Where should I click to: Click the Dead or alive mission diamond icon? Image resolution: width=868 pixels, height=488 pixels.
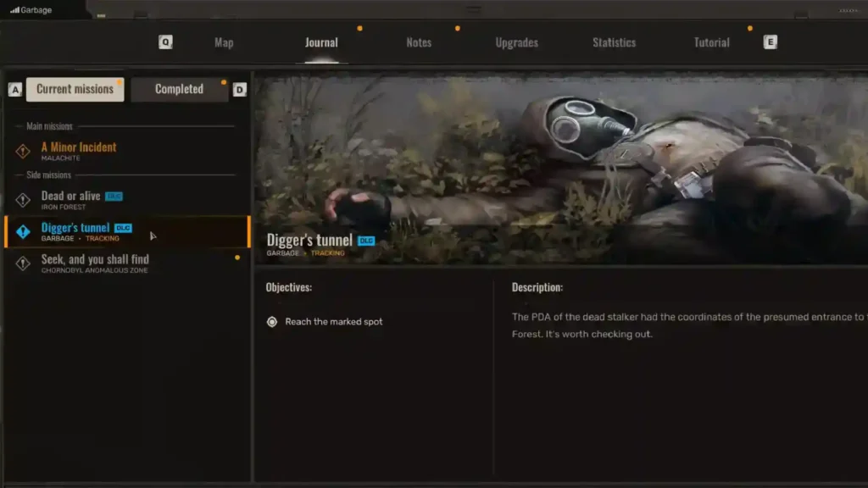click(23, 200)
